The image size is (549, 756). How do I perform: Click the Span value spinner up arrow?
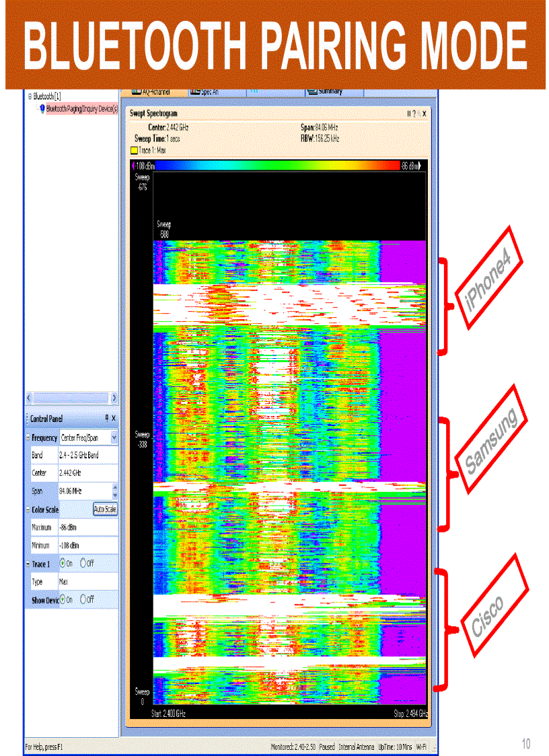point(114,486)
